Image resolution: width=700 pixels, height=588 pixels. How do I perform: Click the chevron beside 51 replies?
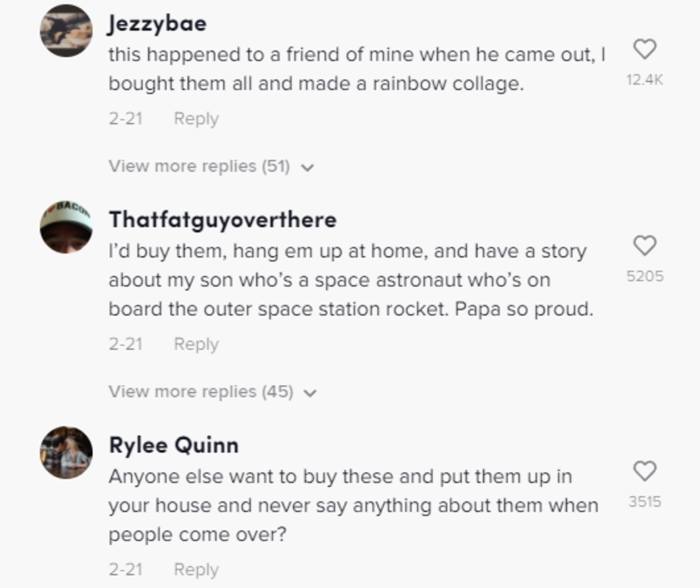coord(308,168)
